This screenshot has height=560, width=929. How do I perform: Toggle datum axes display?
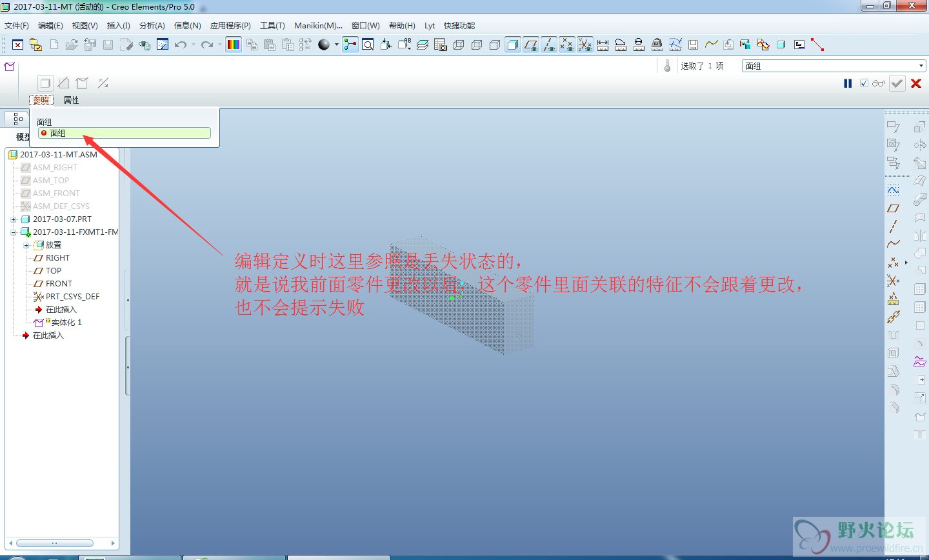(549, 45)
